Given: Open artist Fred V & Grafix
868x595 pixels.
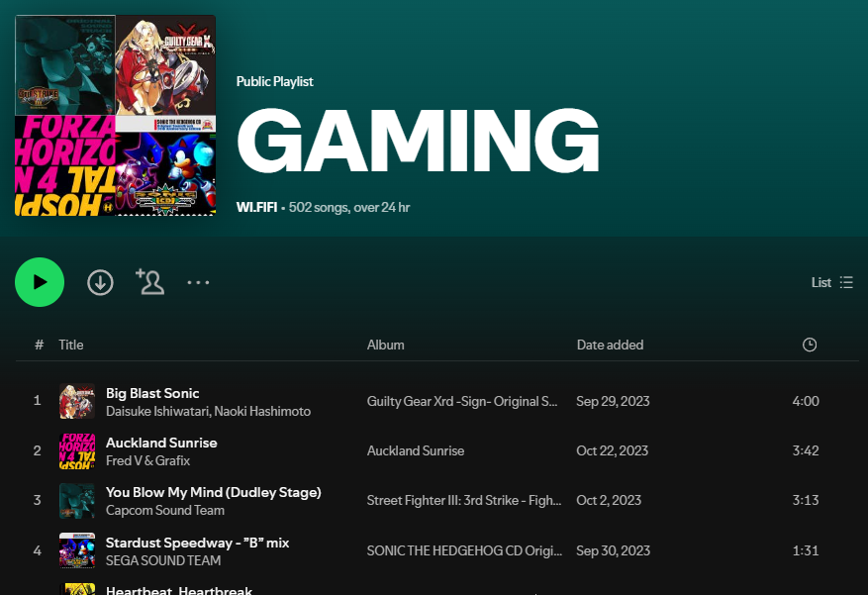Looking at the screenshot, I should pyautogui.click(x=147, y=460).
